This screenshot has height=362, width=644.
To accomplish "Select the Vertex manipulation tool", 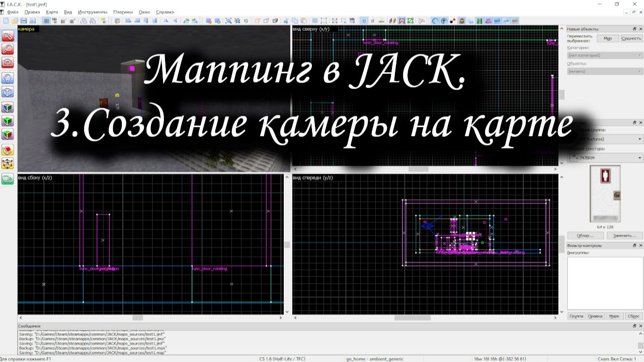I will click(8, 164).
